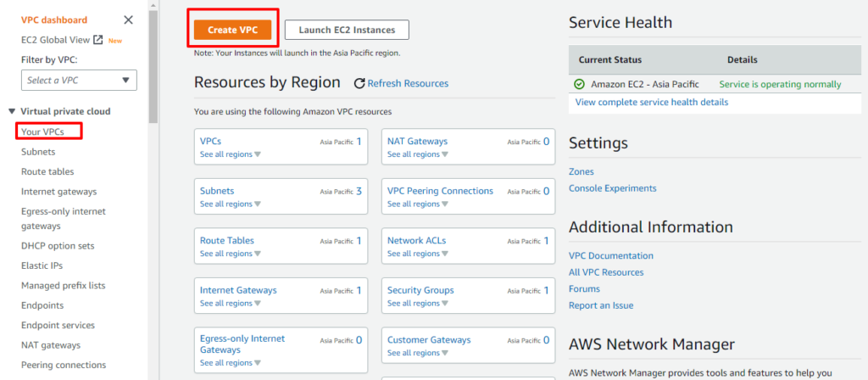Open EC2 Global View link

pyautogui.click(x=55, y=40)
